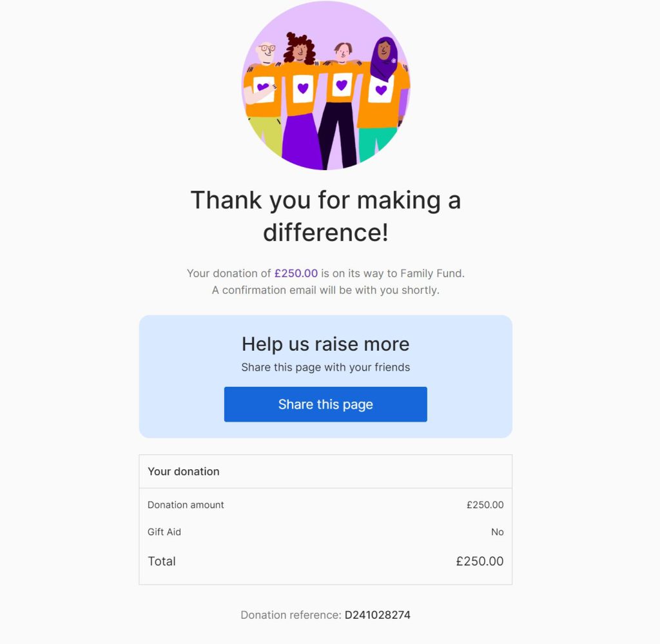Viewport: 660px width, 644px height.
Task: Click the Gift Aid value No
Action: tap(497, 532)
